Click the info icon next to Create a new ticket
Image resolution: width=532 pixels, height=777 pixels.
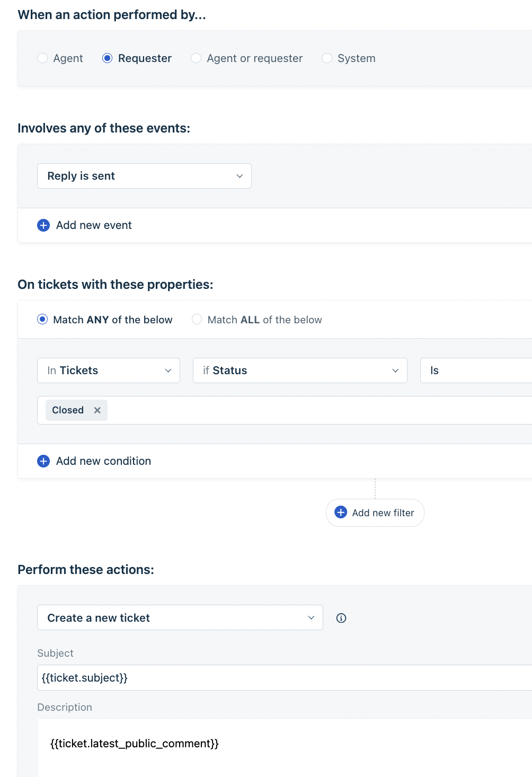341,618
